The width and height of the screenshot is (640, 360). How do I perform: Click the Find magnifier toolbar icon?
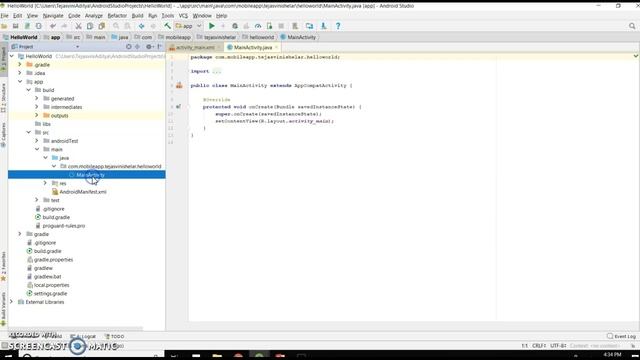click(116, 26)
